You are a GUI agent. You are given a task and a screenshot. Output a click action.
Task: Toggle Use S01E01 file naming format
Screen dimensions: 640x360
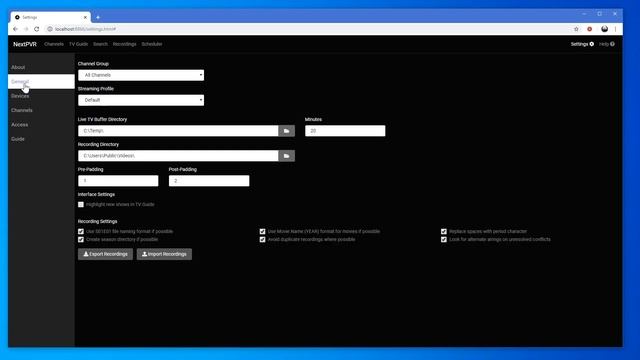tap(81, 231)
